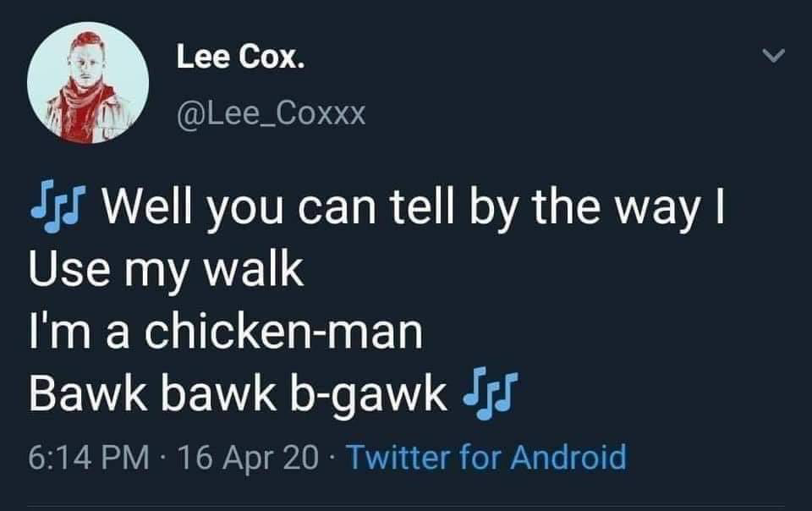812x511 pixels.
Task: Click the word tell in first line
Action: 421,206
